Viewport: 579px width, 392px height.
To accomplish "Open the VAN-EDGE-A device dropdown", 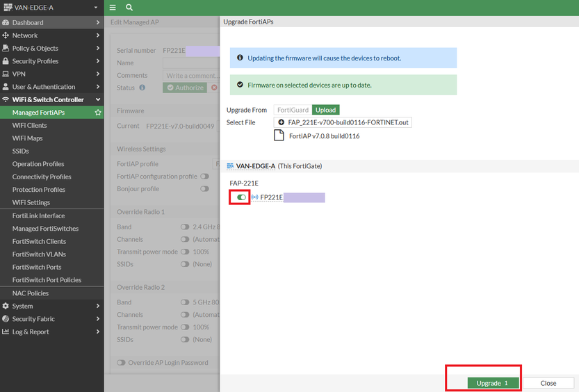I will [x=96, y=8].
